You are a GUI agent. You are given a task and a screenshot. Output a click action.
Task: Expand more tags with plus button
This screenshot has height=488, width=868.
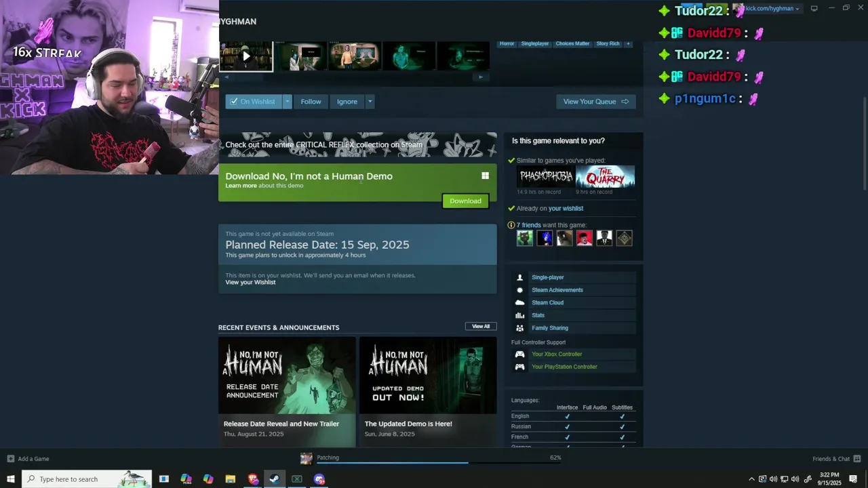(x=628, y=43)
